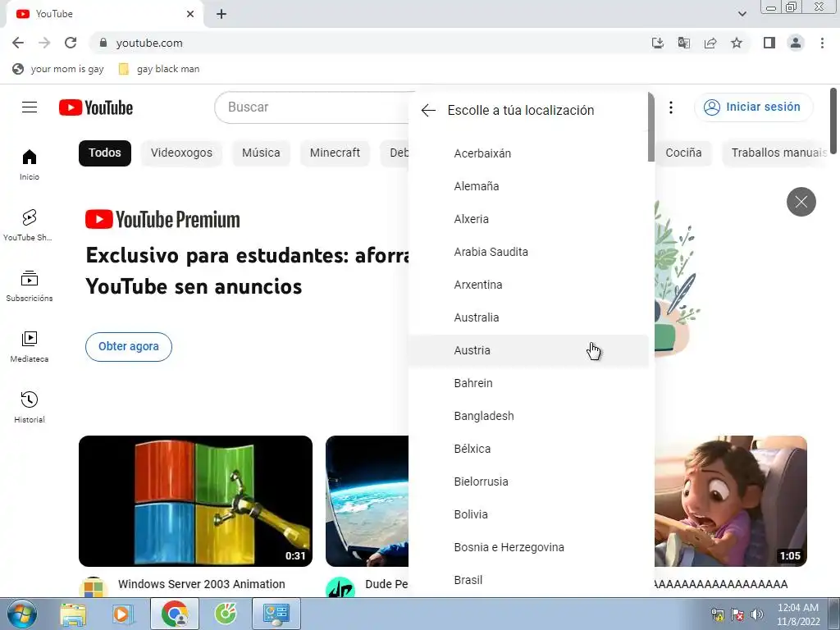This screenshot has height=630, width=840.
Task: Select the Cociña filter chip
Action: click(683, 153)
